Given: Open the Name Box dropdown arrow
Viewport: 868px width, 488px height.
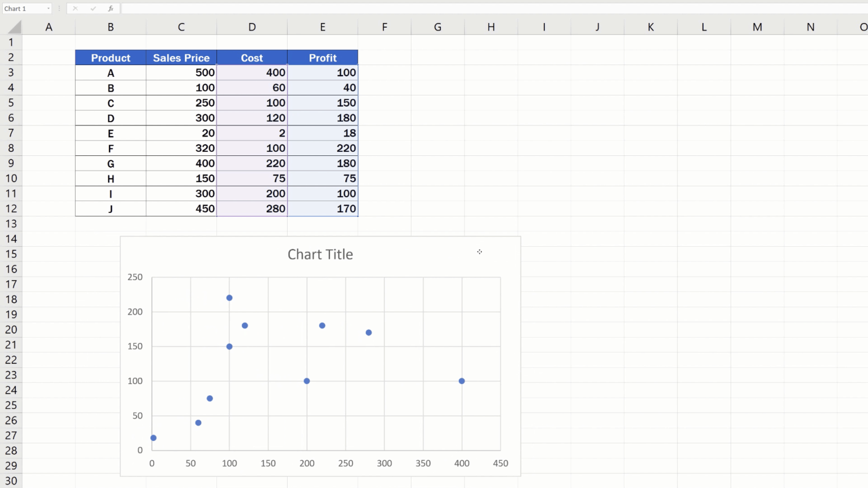Looking at the screenshot, I should pyautogui.click(x=48, y=8).
